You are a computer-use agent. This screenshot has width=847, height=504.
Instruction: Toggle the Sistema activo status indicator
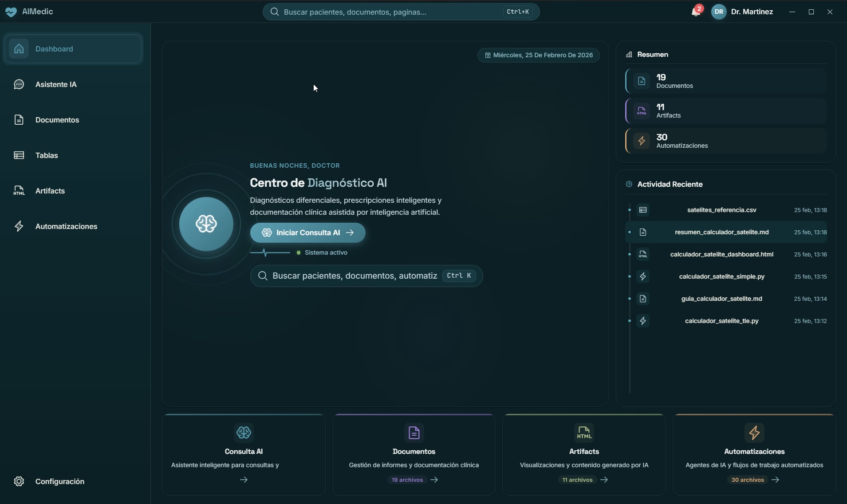click(x=299, y=252)
